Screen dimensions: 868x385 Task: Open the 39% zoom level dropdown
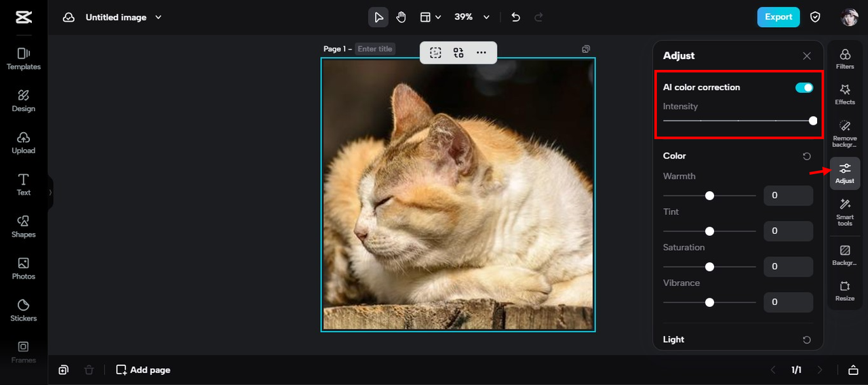472,17
